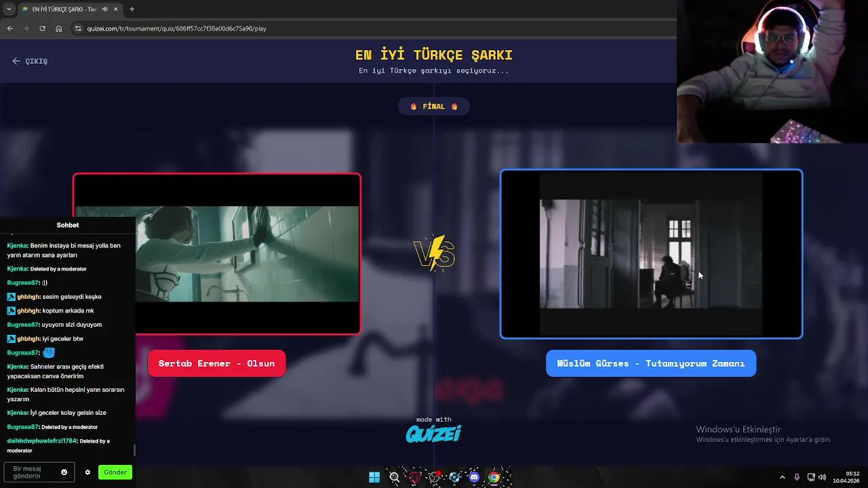Click the ÇIKIŞ exit link
The width and height of the screenshot is (868, 488).
pyautogui.click(x=30, y=61)
